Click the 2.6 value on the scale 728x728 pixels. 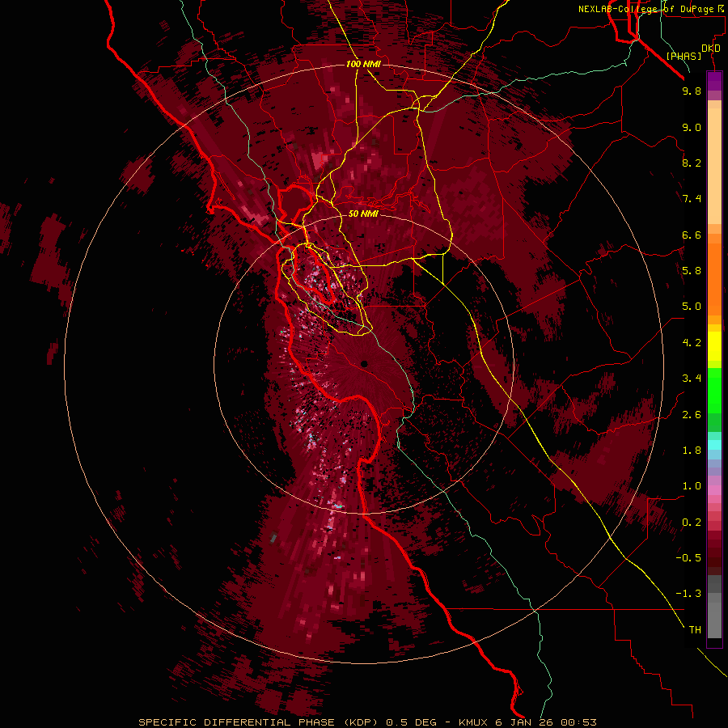692,415
